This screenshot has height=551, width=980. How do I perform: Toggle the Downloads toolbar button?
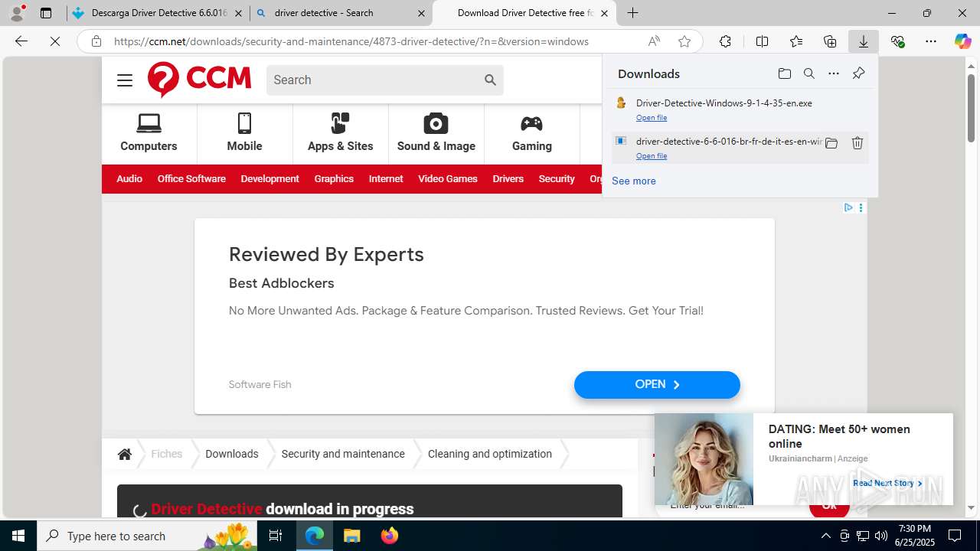(864, 41)
